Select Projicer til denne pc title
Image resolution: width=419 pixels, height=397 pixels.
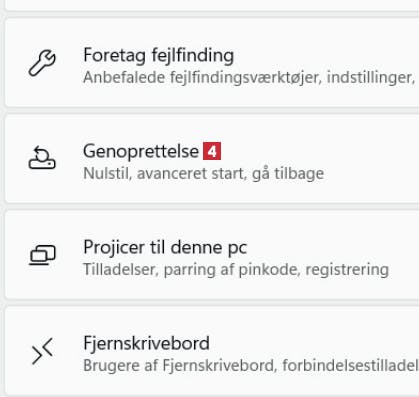click(x=165, y=248)
